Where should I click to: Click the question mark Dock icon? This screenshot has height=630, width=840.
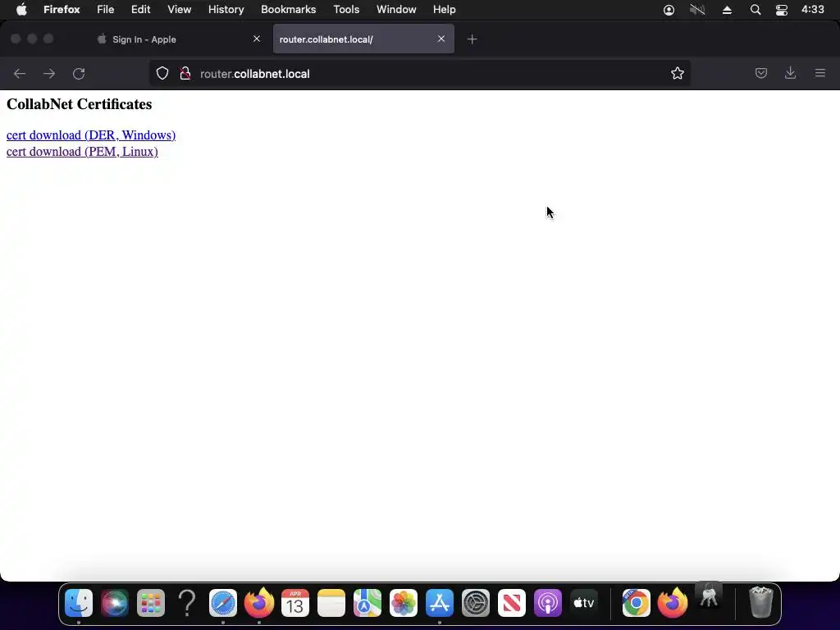point(187,603)
